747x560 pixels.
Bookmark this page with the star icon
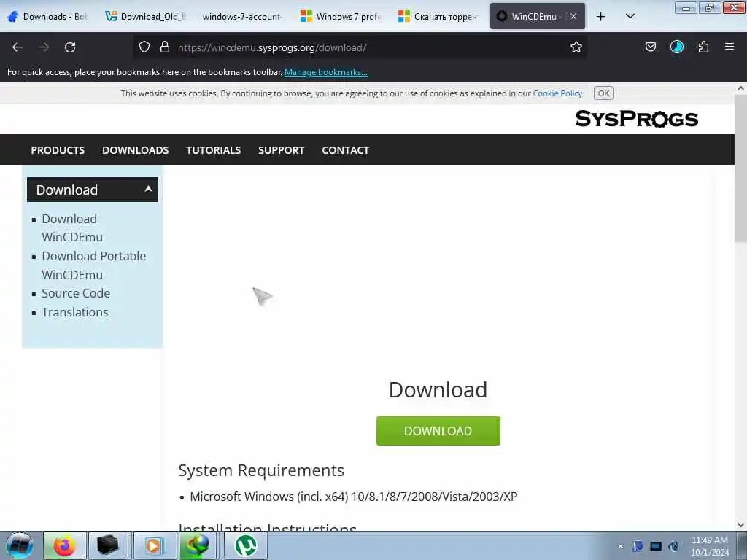(x=576, y=47)
